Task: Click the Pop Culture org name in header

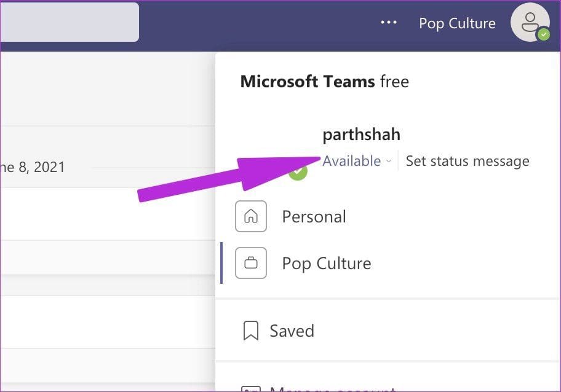Action: [457, 23]
